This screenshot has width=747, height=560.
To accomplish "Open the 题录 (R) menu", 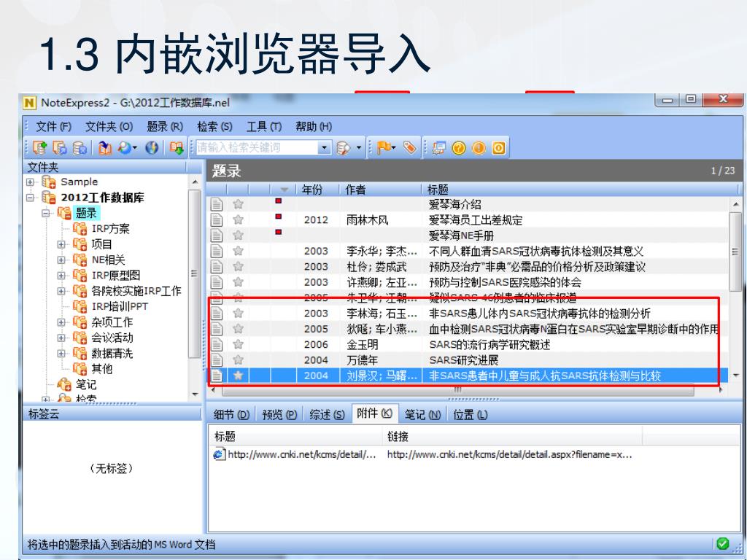I will coord(165,126).
